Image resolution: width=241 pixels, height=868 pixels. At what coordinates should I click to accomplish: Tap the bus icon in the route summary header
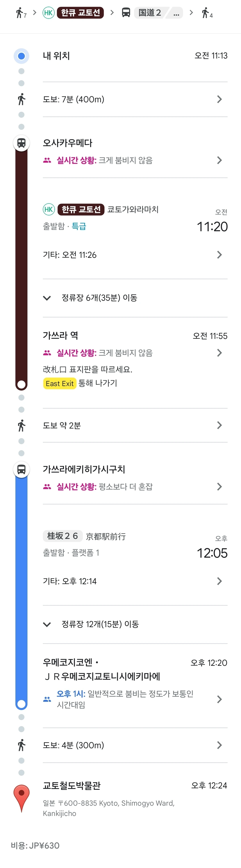tap(126, 13)
